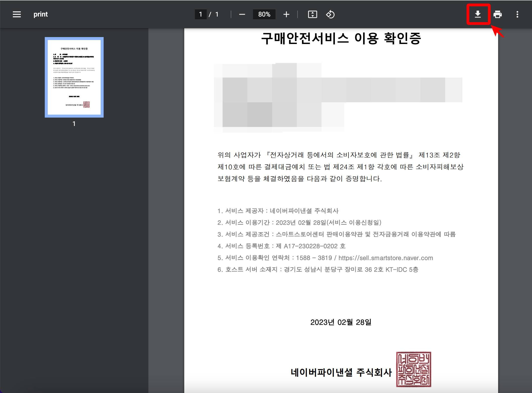Open the print dialog icon
This screenshot has height=393, width=532.
pyautogui.click(x=497, y=14)
